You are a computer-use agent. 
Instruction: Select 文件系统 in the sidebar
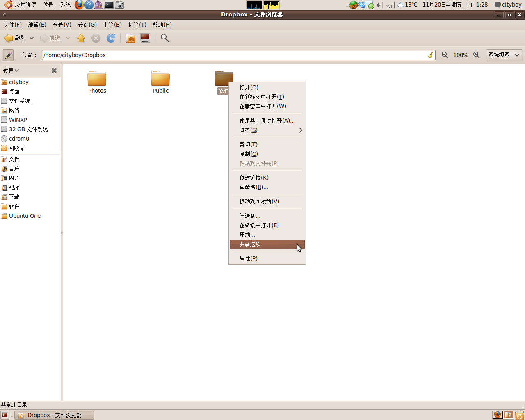[x=30, y=101]
